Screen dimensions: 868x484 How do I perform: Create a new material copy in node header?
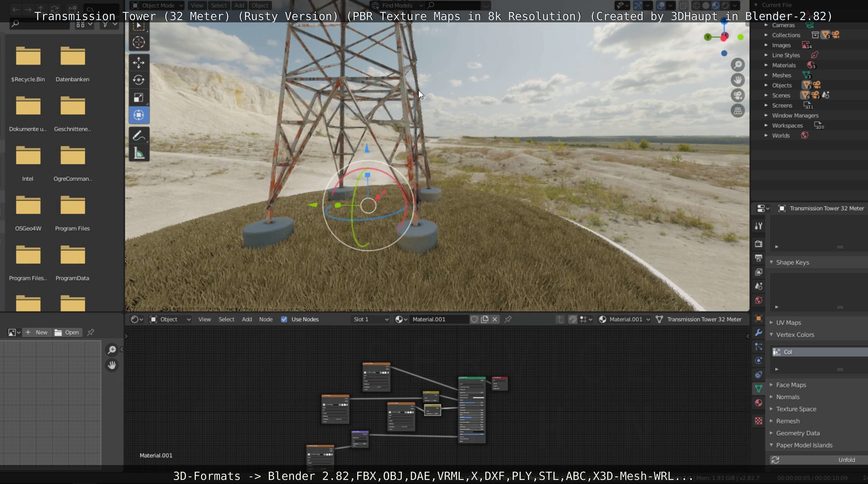pos(485,319)
